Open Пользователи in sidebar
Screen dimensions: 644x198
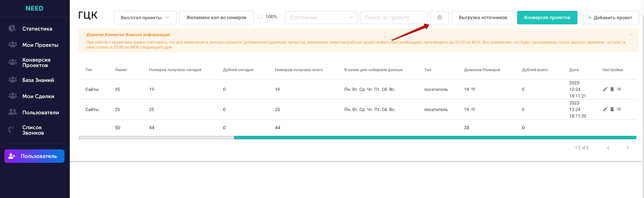(x=41, y=113)
